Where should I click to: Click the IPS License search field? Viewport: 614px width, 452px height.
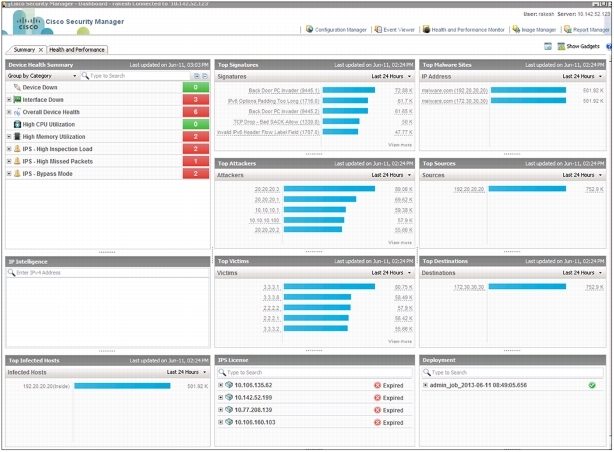[314, 372]
